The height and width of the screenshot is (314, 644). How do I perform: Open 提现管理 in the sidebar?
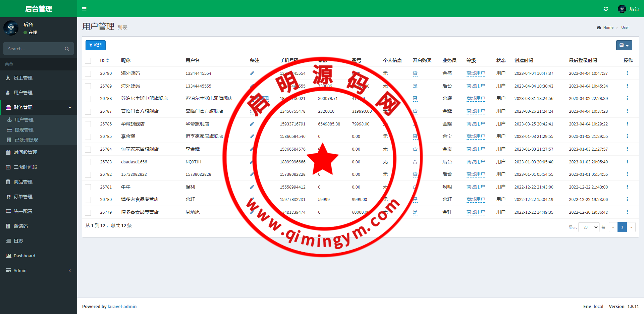(x=24, y=130)
